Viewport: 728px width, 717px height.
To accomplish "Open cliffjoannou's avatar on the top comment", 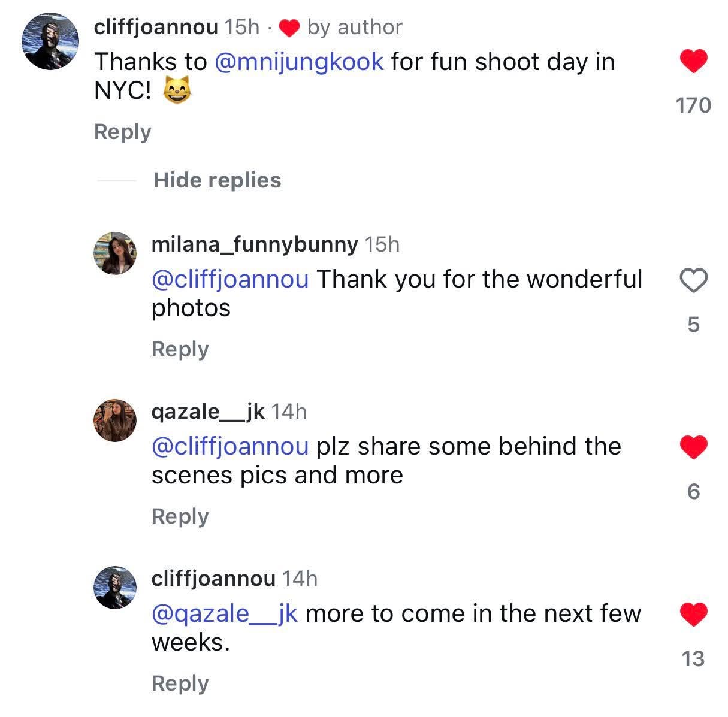I will coord(50,41).
